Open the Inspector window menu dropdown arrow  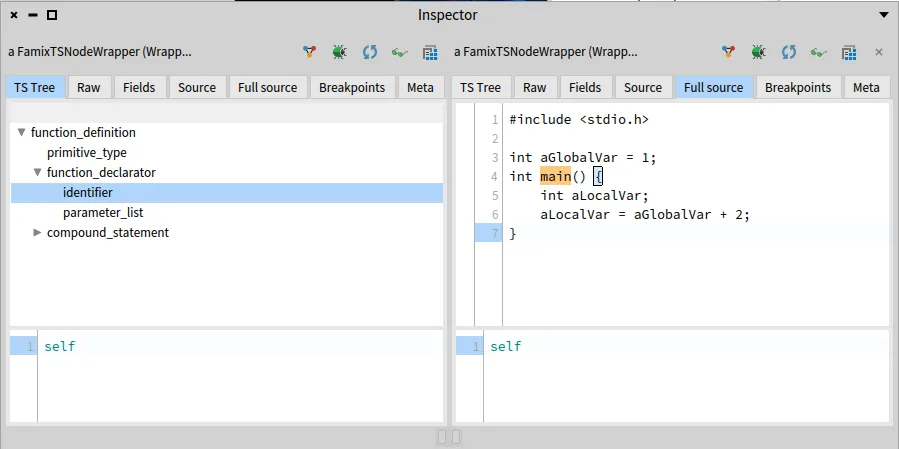884,15
